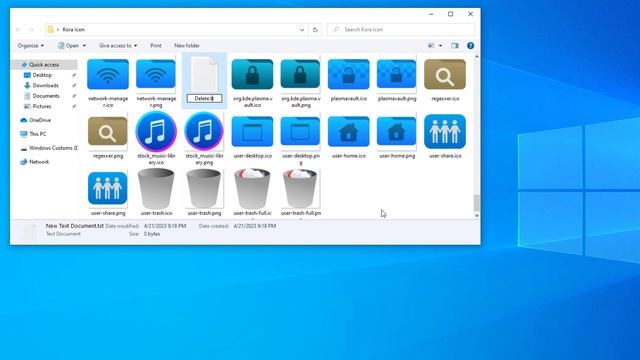Open the change view options dropdown arrow
This screenshot has width=640, height=360.
coord(440,46)
